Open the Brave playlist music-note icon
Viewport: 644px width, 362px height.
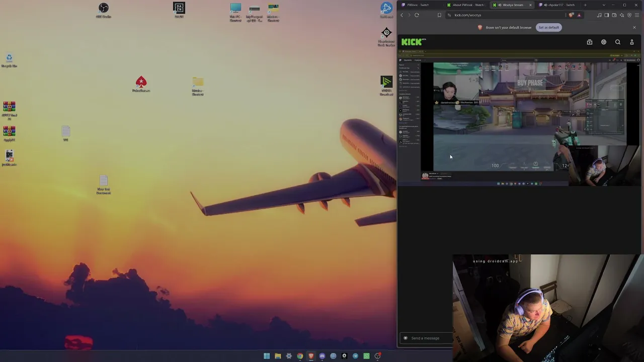pos(599,15)
